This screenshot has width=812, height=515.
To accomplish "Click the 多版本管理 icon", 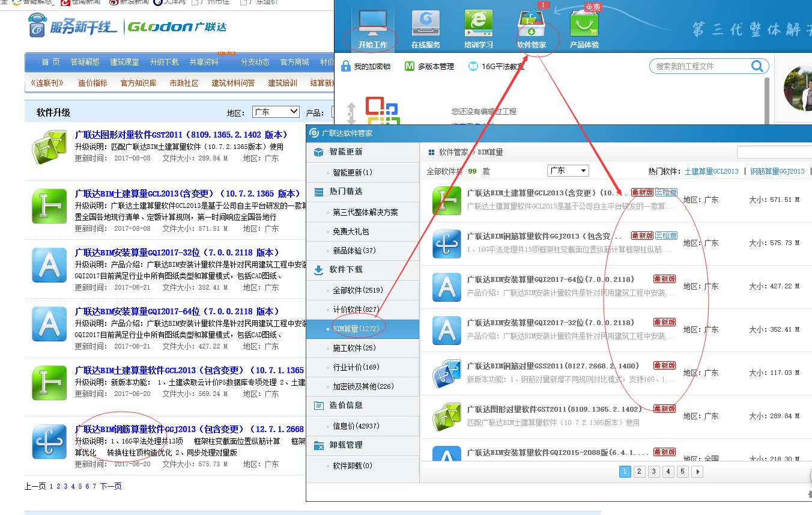I will click(410, 66).
